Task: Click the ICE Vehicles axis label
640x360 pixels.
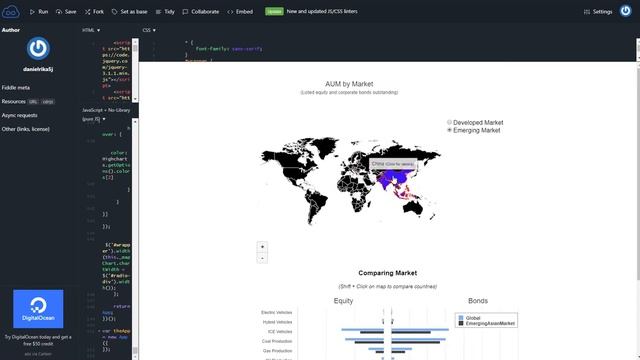Action: point(280,332)
